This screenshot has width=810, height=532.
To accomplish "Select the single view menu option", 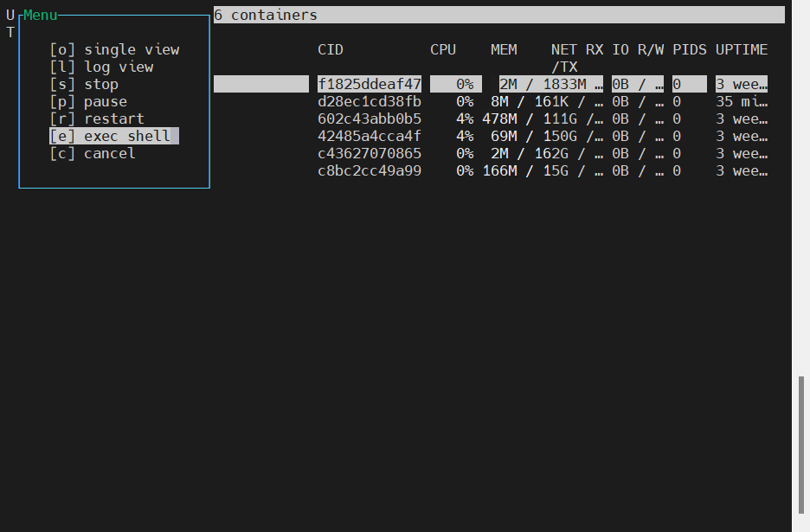I will click(114, 49).
